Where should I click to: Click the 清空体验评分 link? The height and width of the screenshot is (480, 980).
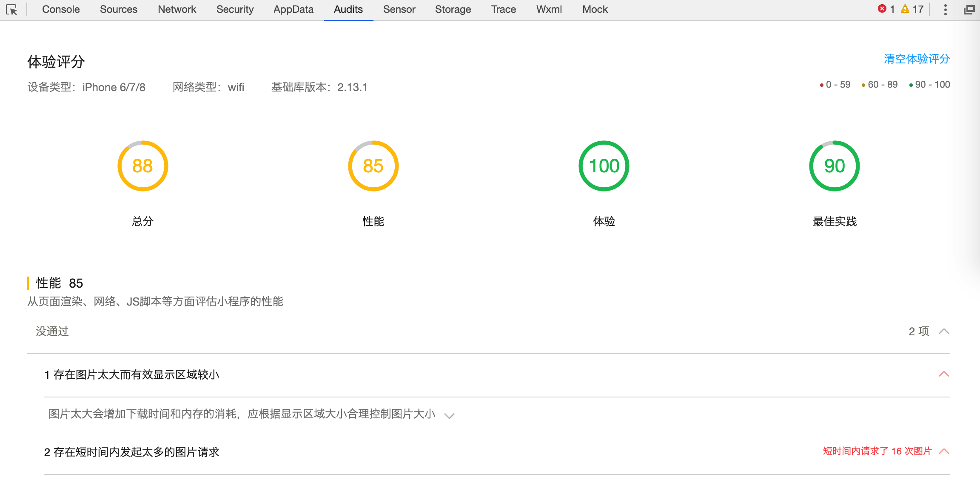(x=917, y=59)
